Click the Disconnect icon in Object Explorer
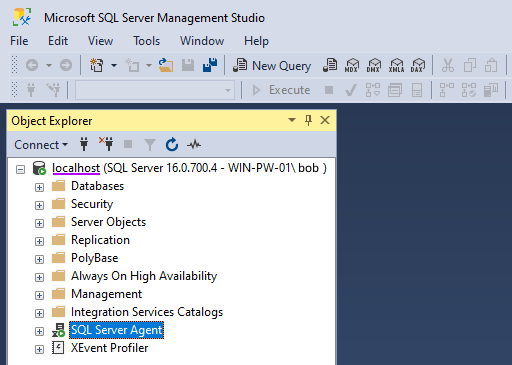 click(106, 144)
